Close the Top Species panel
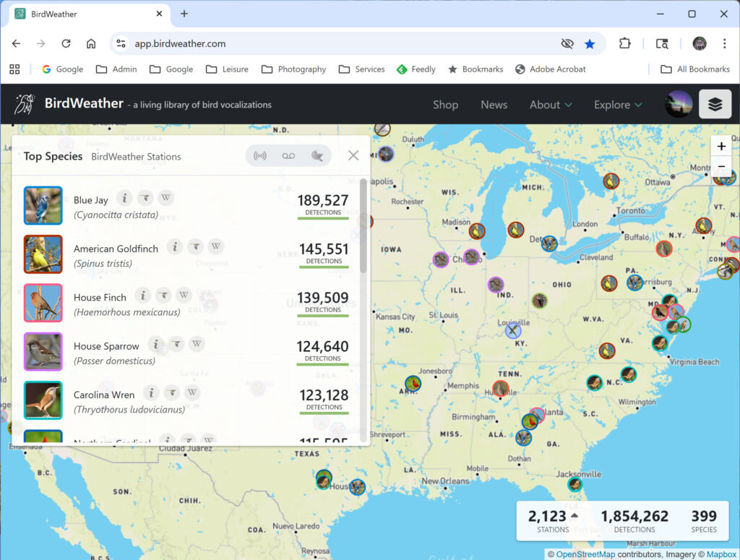The width and height of the screenshot is (740, 560). pyautogui.click(x=353, y=155)
